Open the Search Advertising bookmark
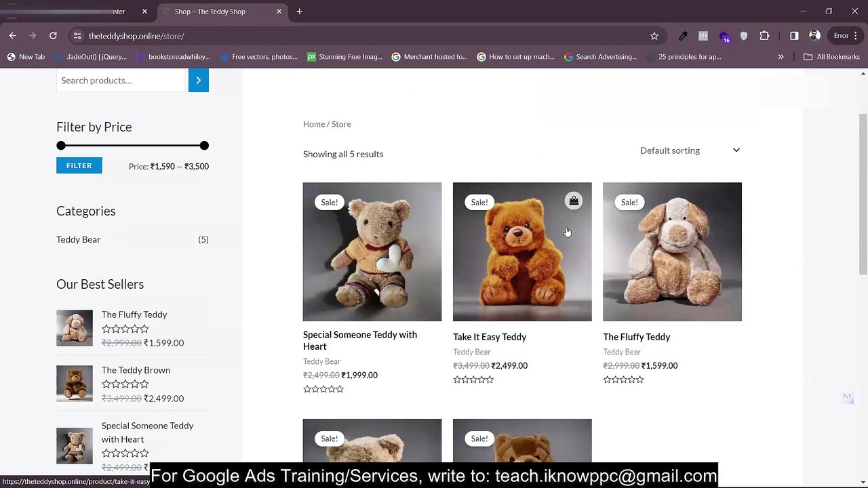This screenshot has width=868, height=488. click(600, 57)
